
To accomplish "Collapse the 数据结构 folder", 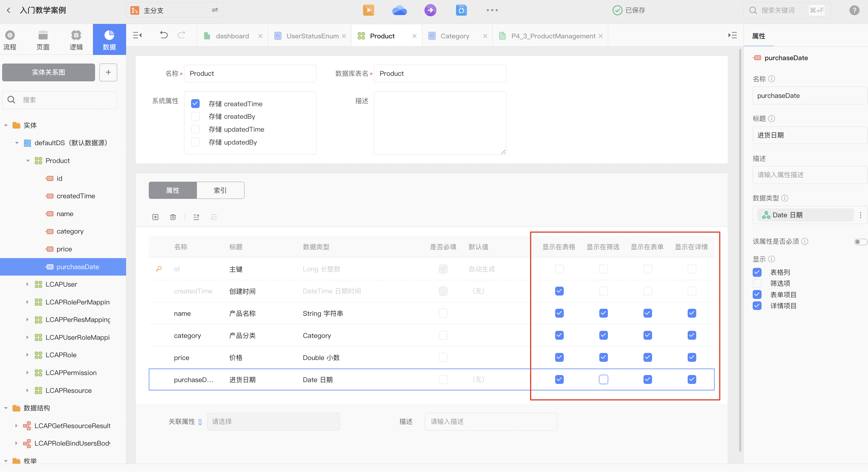I will [x=6, y=408].
